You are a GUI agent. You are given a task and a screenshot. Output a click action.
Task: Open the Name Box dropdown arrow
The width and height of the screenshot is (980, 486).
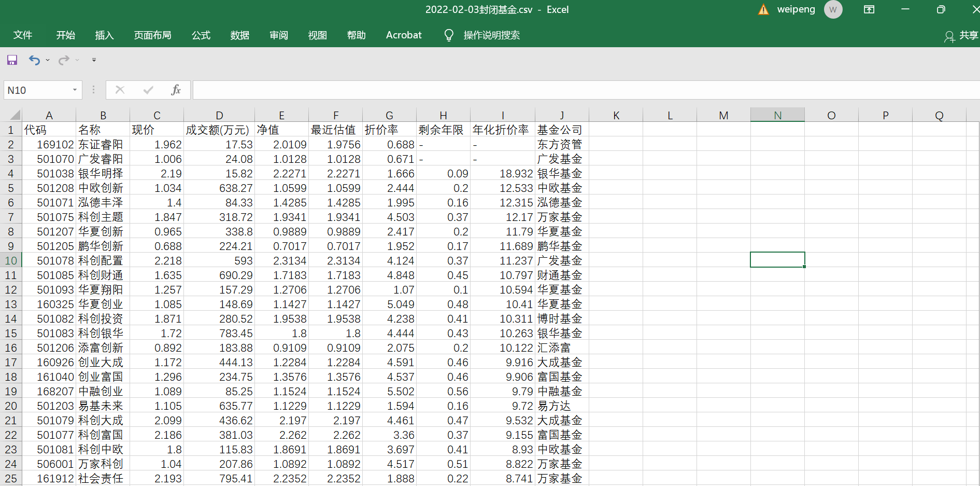coord(75,90)
